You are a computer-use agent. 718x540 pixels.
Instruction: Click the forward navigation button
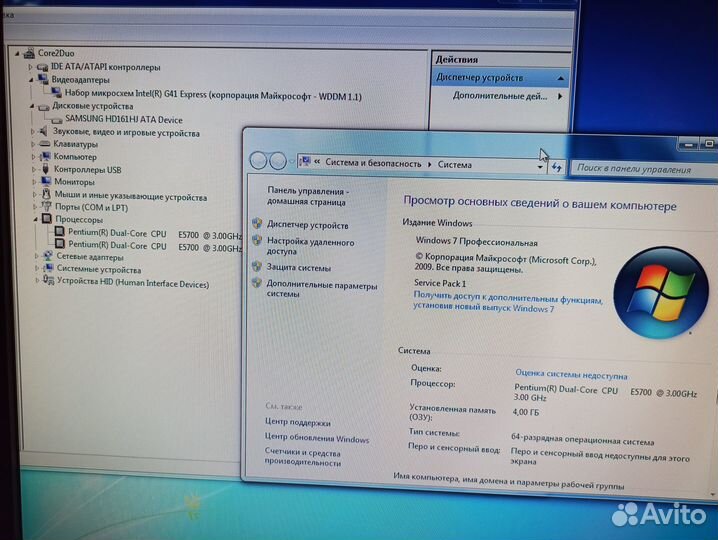tap(277, 161)
